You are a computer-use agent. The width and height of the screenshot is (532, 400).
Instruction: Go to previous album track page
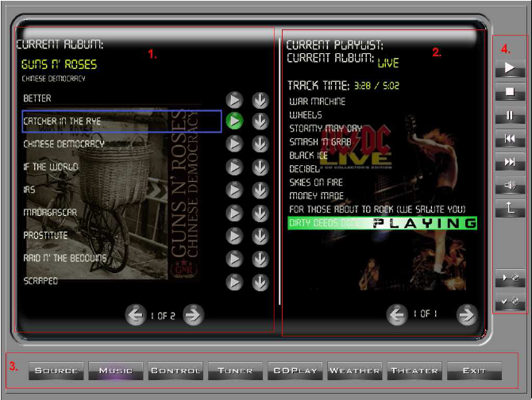pyautogui.click(x=136, y=315)
